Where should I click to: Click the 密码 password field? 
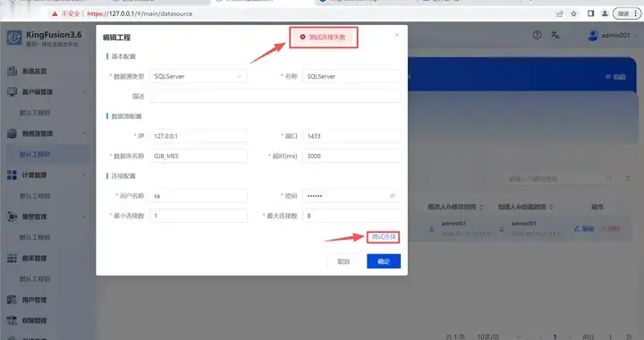[x=352, y=196]
